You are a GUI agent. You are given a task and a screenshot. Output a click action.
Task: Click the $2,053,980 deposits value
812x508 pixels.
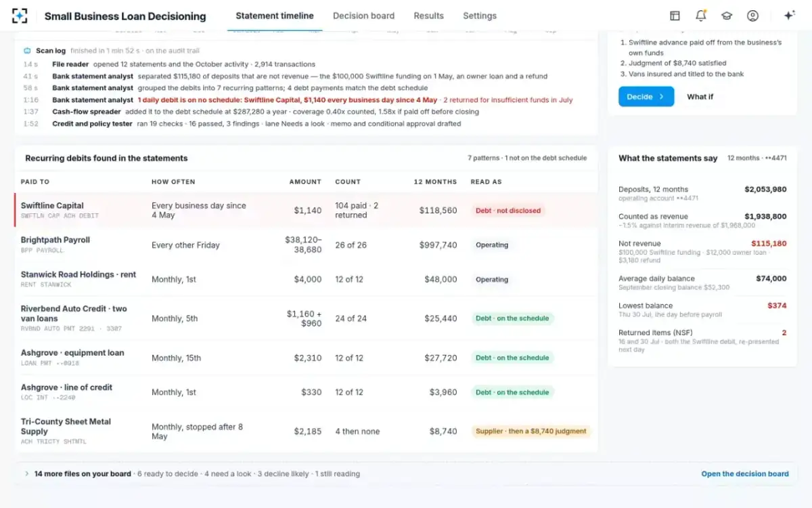765,190
